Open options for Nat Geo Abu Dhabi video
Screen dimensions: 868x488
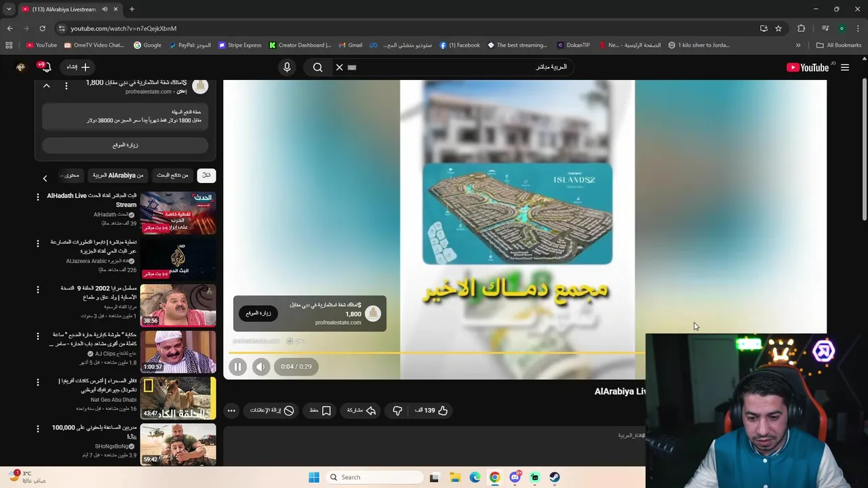(38, 382)
